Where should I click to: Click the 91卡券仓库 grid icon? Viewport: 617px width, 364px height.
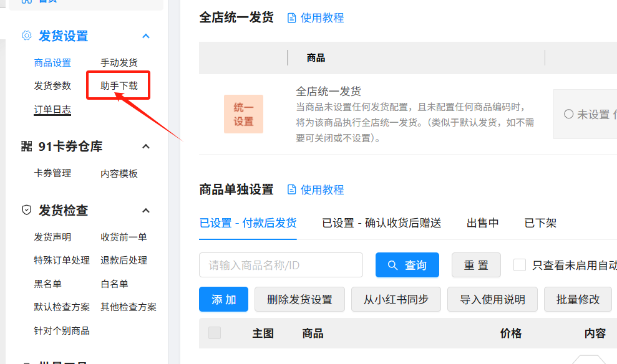tap(26, 146)
